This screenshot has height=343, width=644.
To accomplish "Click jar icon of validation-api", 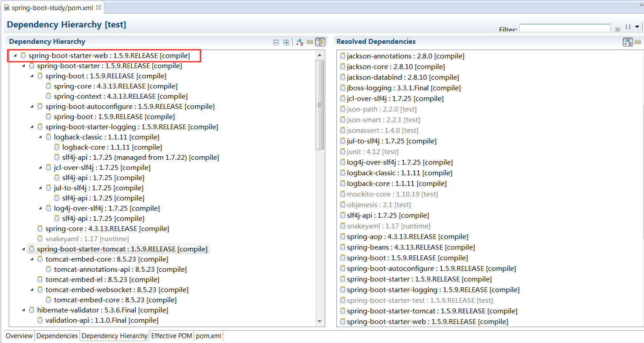I will click(40, 320).
